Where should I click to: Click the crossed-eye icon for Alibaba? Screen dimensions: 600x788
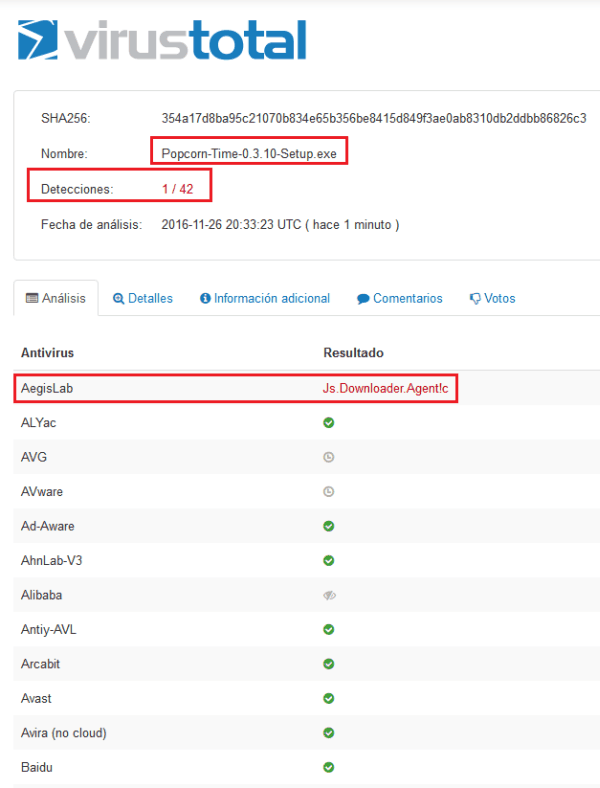[x=329, y=596]
